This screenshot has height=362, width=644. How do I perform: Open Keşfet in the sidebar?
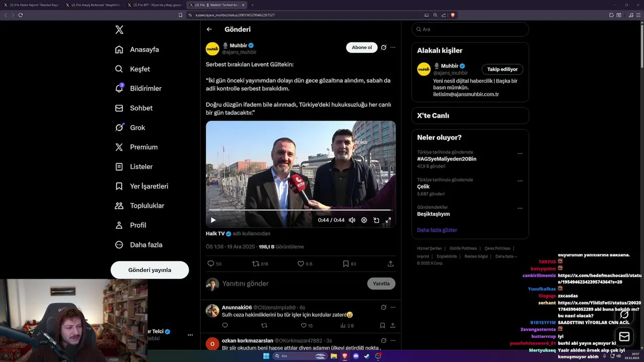[132, 69]
